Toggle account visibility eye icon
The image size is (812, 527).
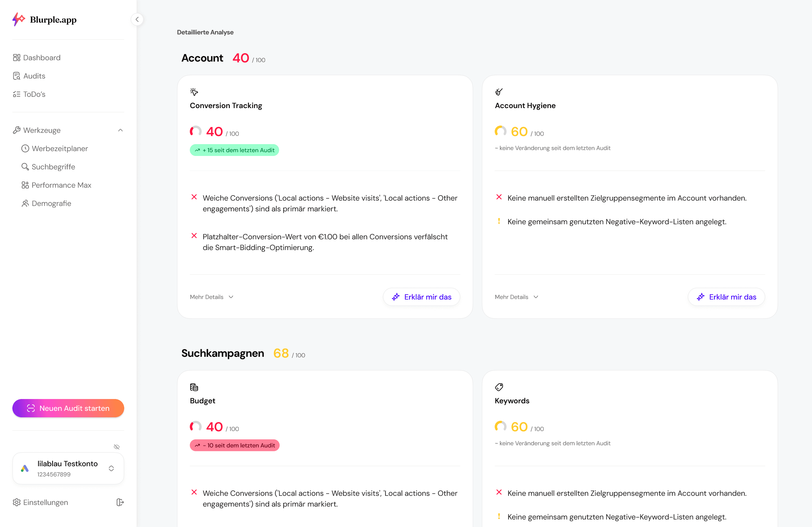[x=117, y=447]
